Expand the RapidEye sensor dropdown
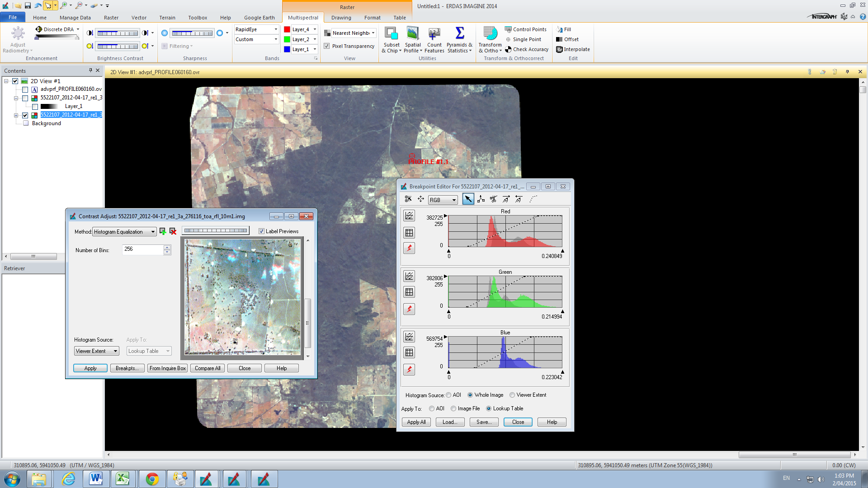This screenshot has height=488, width=868. pyautogui.click(x=276, y=29)
